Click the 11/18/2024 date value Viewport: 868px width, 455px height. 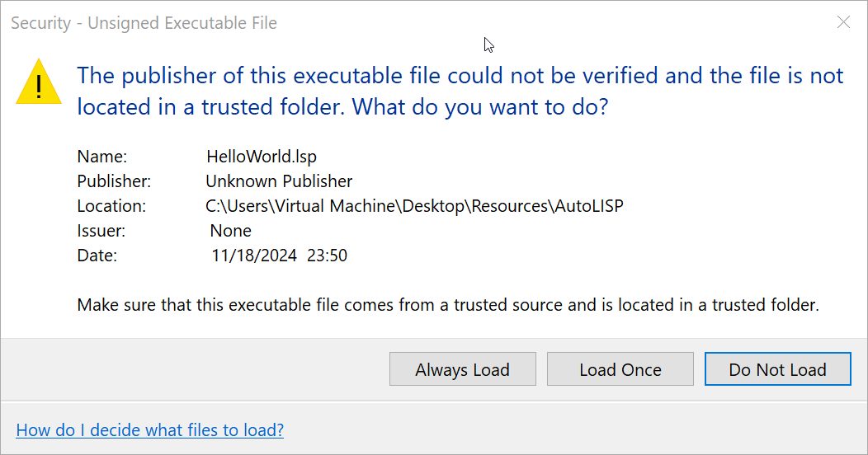pyautogui.click(x=253, y=256)
